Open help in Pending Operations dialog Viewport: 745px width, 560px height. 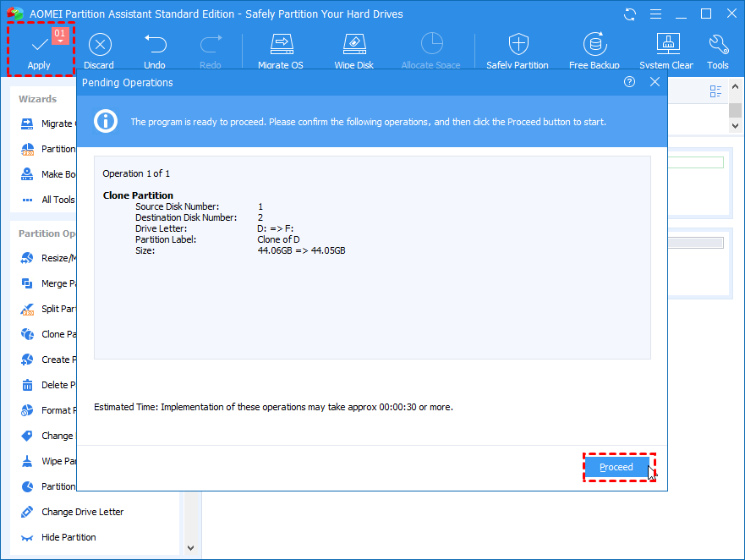pyautogui.click(x=629, y=82)
